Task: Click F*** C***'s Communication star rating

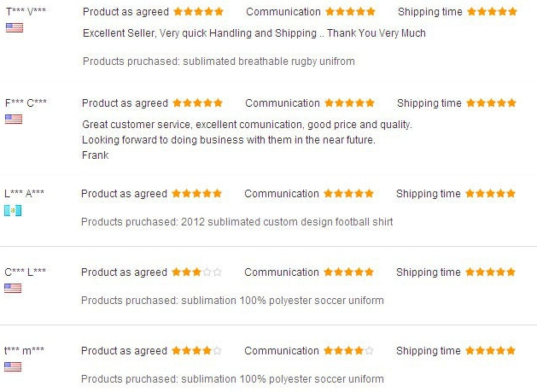Action: pos(350,102)
